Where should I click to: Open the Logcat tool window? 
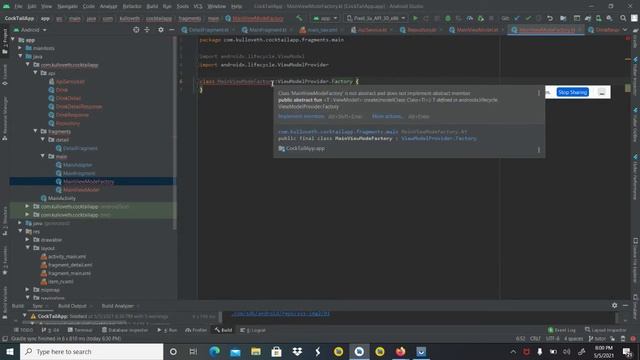[x=253, y=330]
